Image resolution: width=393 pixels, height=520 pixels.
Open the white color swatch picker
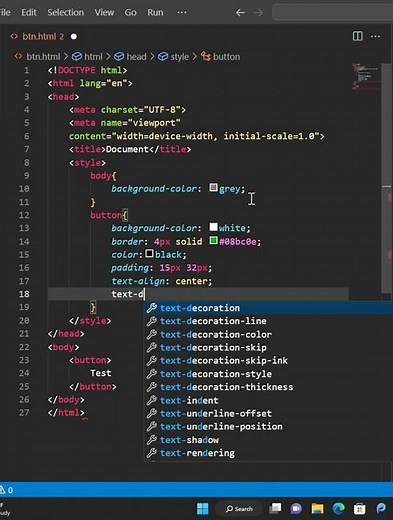coord(213,227)
